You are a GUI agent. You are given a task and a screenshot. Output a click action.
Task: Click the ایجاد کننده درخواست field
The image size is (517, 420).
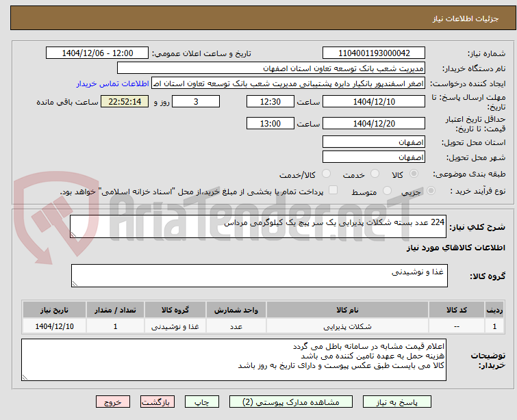pyautogui.click(x=288, y=83)
